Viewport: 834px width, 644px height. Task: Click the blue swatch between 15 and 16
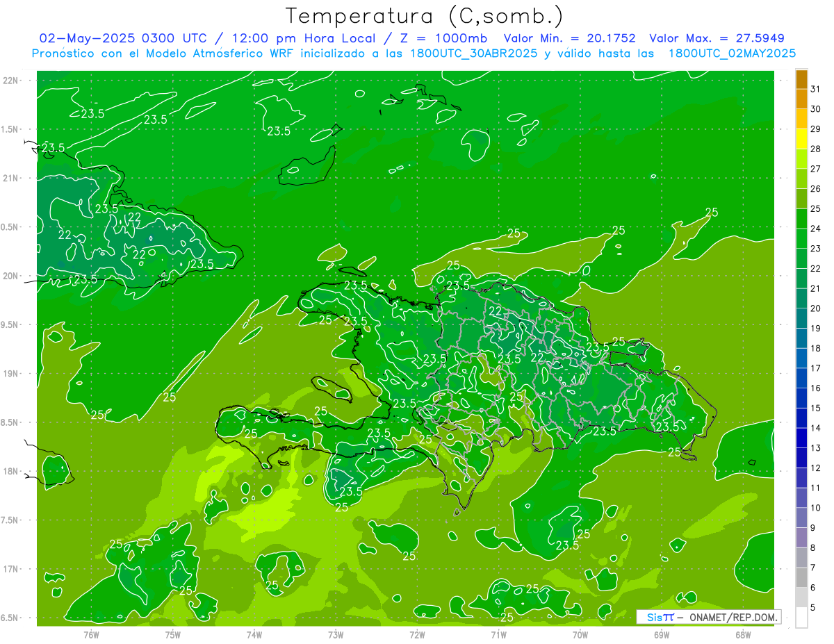pyautogui.click(x=801, y=398)
